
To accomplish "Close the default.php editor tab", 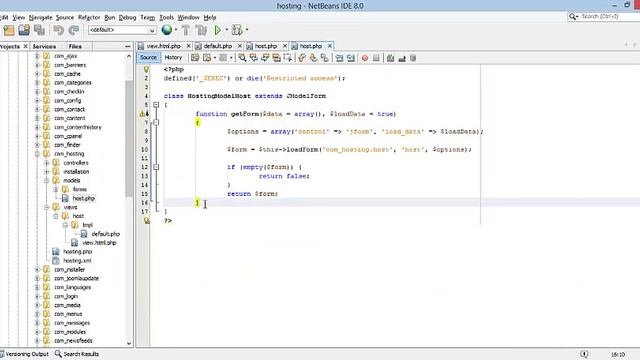I will 240,46.
